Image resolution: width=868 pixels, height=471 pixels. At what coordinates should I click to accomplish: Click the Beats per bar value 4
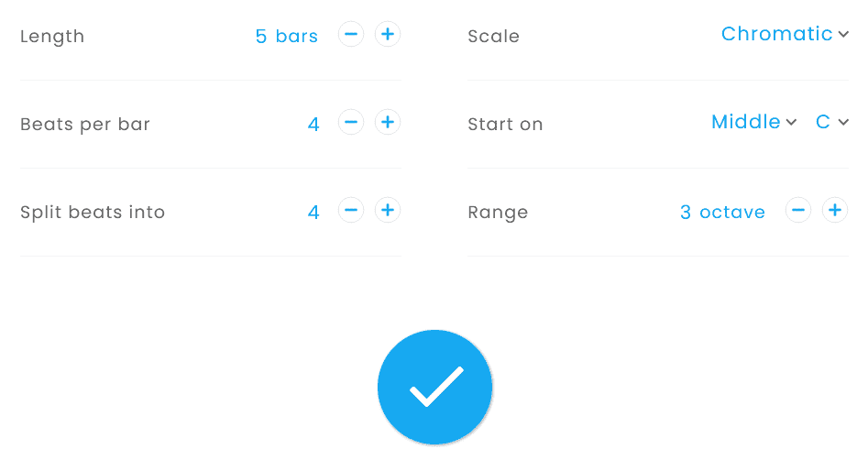(313, 125)
